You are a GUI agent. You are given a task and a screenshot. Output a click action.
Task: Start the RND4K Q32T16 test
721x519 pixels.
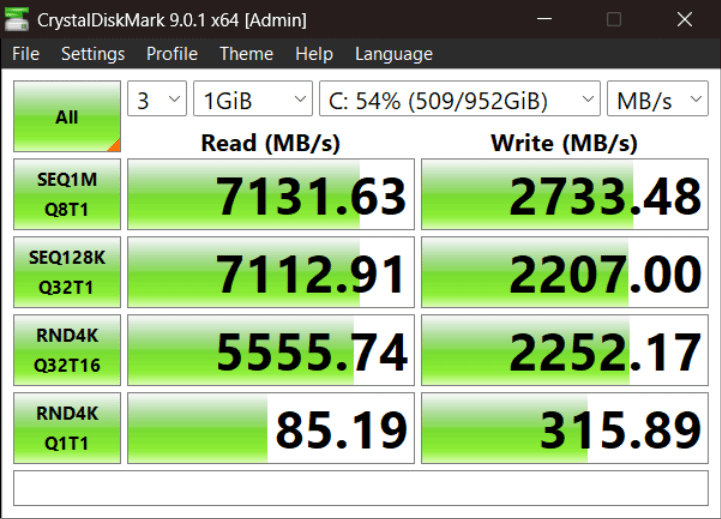coord(67,350)
